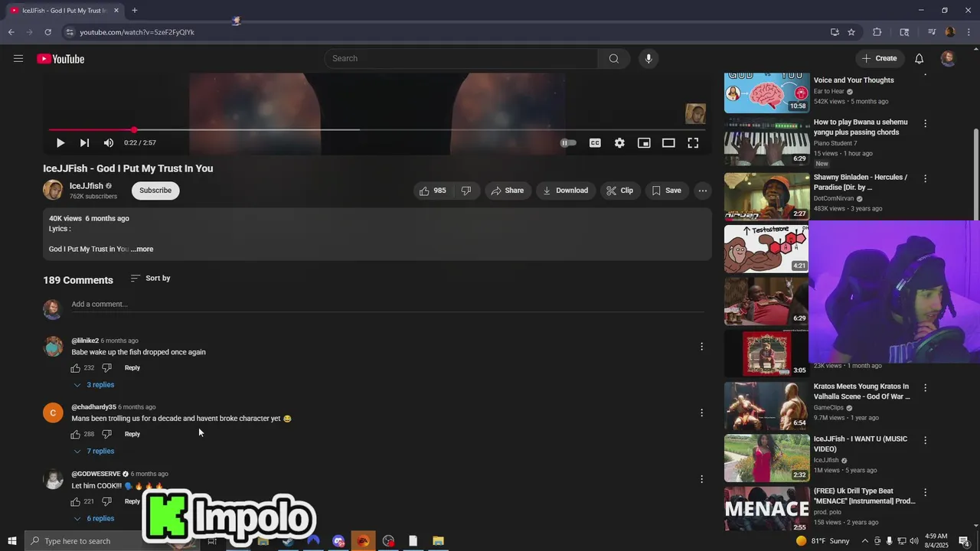This screenshot has width=980, height=551.
Task: Bookmark this page with star icon
Action: (851, 32)
